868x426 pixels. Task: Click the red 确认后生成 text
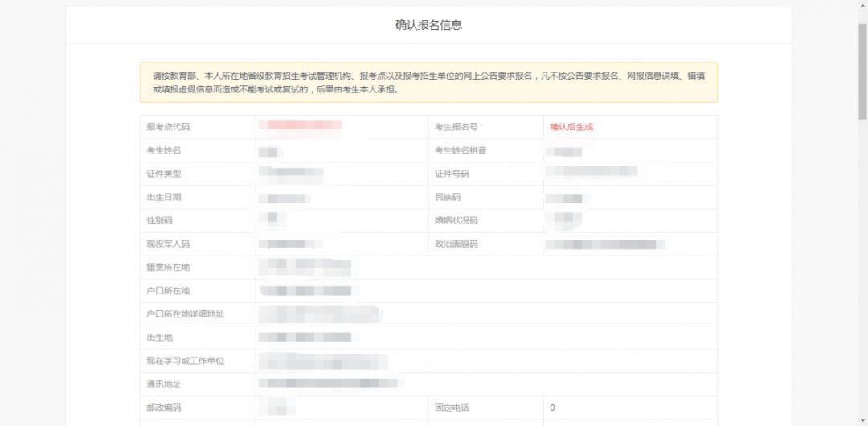(x=571, y=127)
